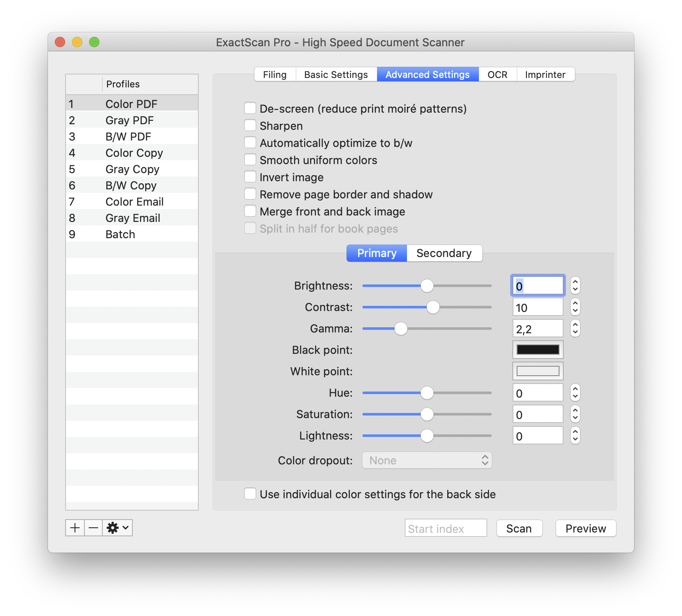Select the B/W Copy profile
This screenshot has height=616, width=682.
tap(132, 185)
